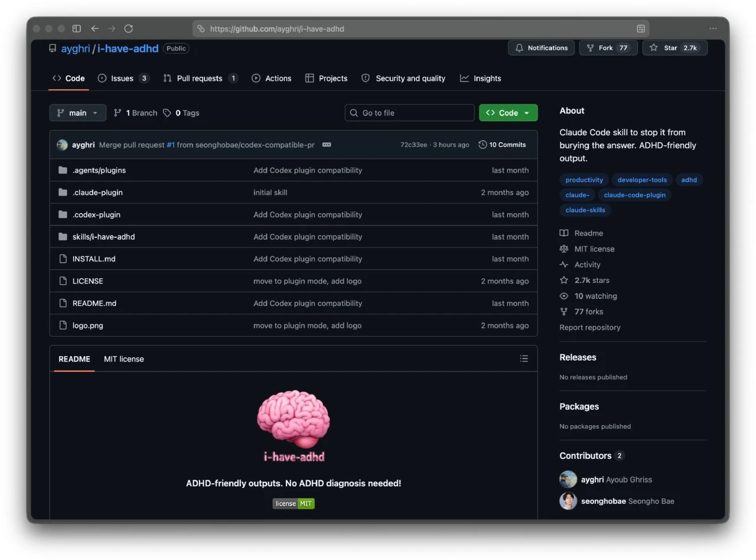Open the README outline list icon
This screenshot has width=756, height=560.
coord(524,359)
